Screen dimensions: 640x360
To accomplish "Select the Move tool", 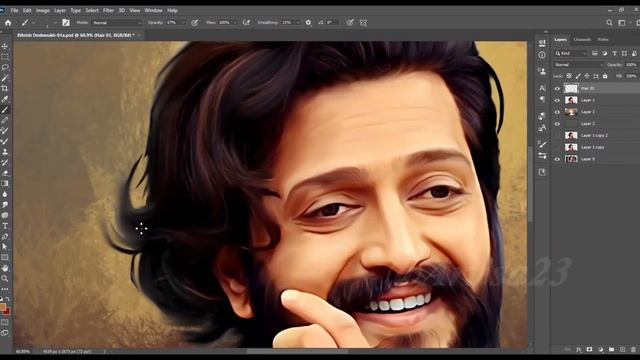I will 5,46.
